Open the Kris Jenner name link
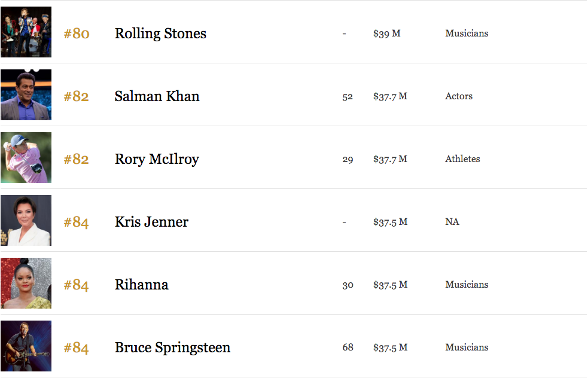 [151, 222]
